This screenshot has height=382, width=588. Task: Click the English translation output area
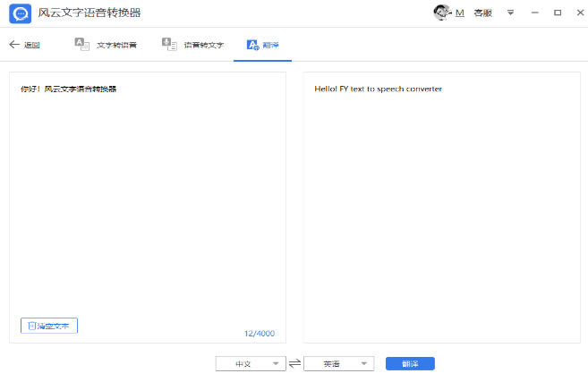coord(441,208)
